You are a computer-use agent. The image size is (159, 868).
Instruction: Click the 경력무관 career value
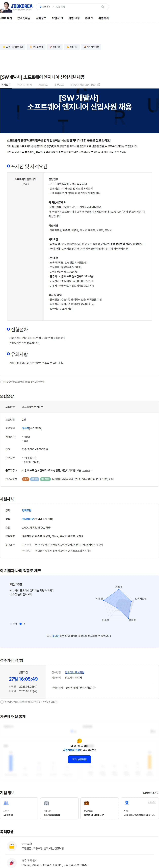click(27, 511)
